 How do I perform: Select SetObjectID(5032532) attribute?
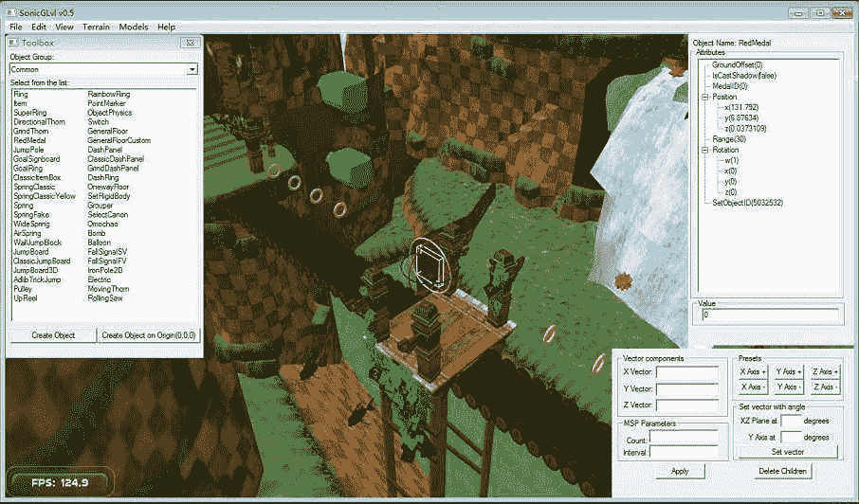point(747,203)
